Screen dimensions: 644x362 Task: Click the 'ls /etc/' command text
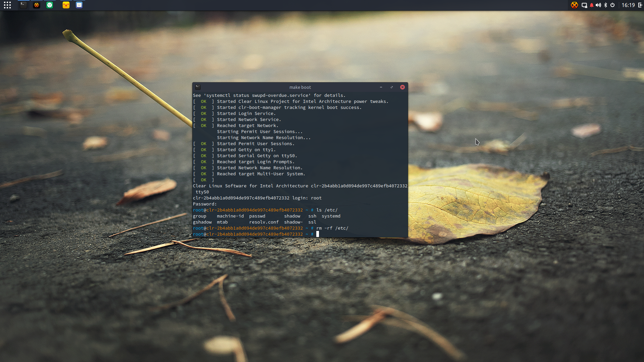[x=327, y=210]
